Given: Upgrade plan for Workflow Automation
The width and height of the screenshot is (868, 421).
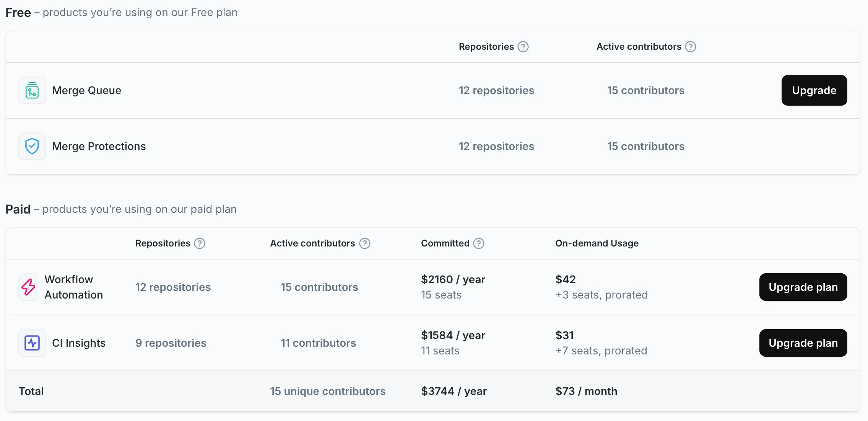Looking at the screenshot, I should click(x=803, y=287).
